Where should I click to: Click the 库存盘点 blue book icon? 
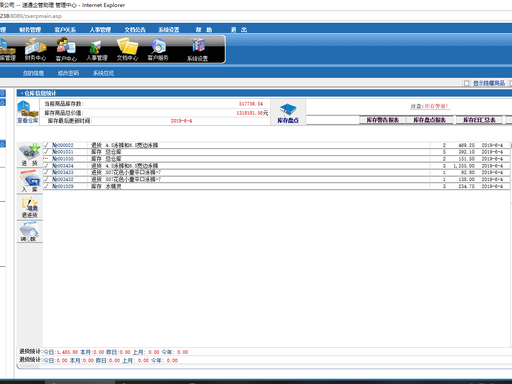pyautogui.click(x=288, y=113)
